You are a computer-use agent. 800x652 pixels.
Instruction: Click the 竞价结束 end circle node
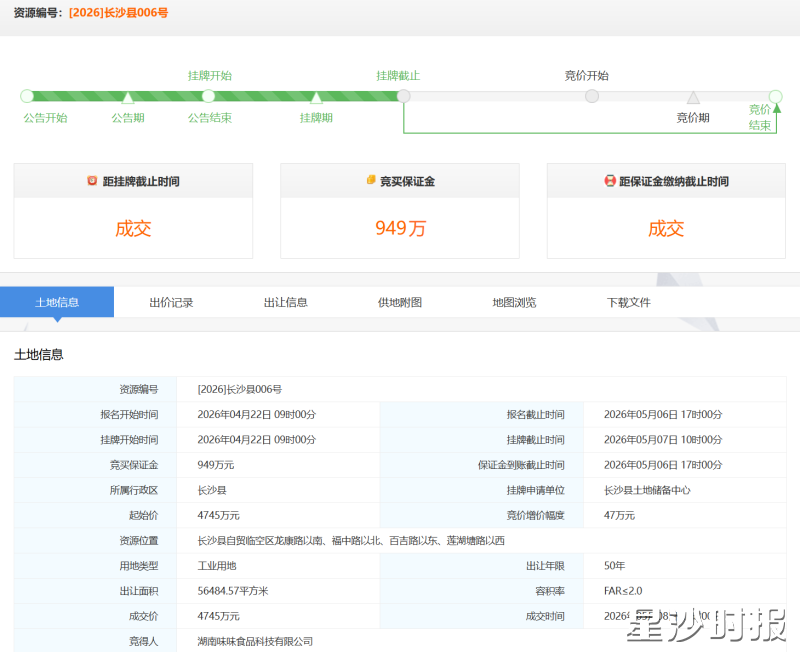coord(776,96)
